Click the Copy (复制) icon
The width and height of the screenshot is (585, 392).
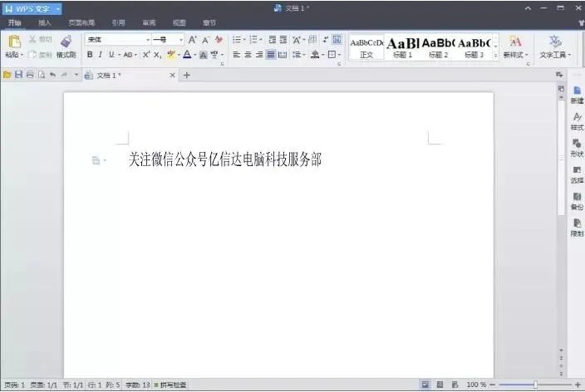pyautogui.click(x=32, y=55)
